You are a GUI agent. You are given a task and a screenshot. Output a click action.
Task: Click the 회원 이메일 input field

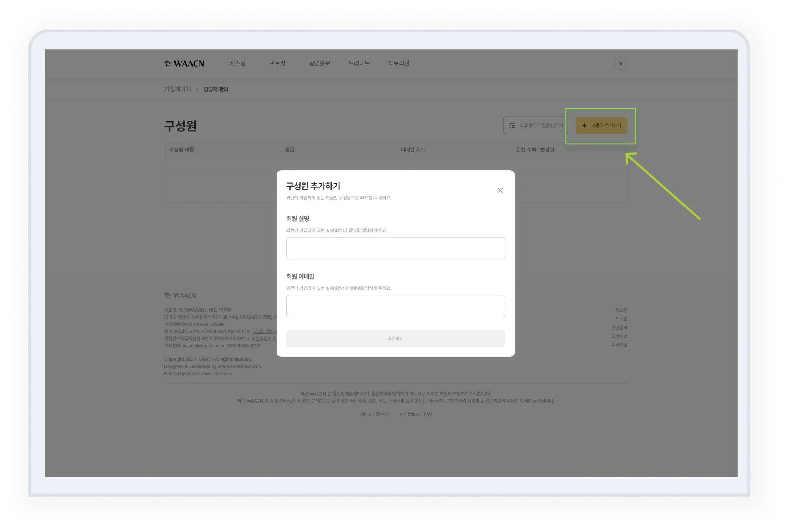tap(395, 306)
